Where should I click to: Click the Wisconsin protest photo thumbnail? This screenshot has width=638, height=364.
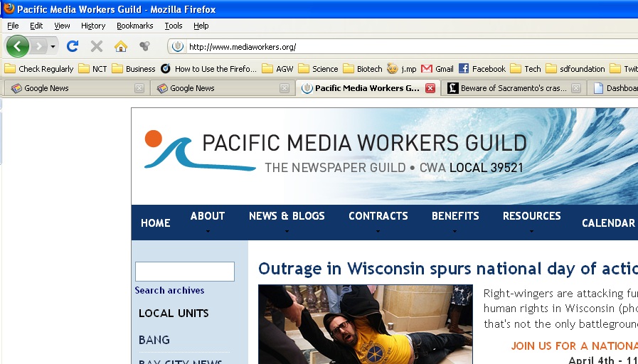(x=365, y=324)
